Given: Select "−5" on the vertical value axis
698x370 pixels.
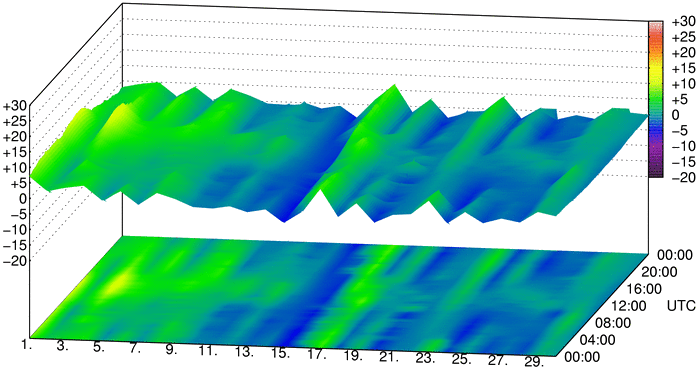Looking at the screenshot, I should click(x=18, y=215).
